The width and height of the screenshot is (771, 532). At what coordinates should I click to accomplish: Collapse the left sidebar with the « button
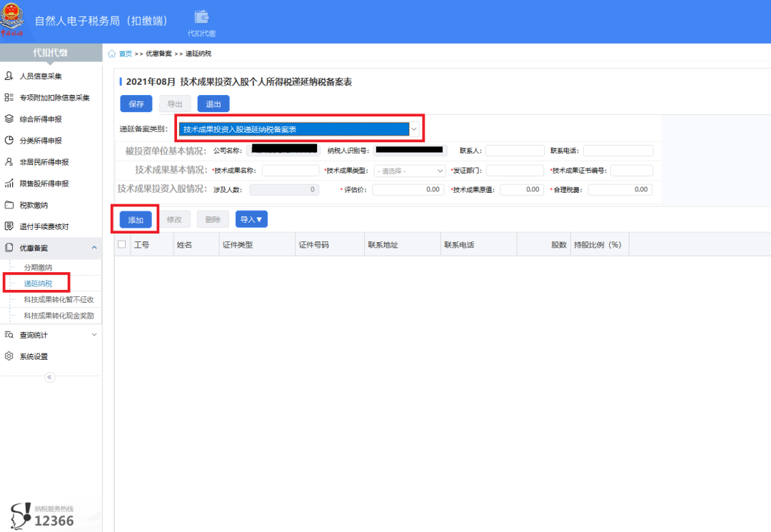49,377
